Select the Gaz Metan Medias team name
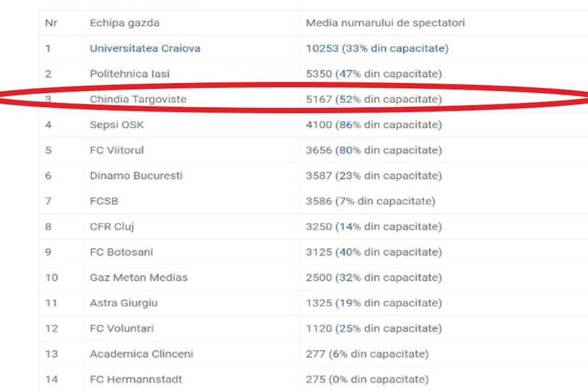588x392 pixels. (x=138, y=277)
